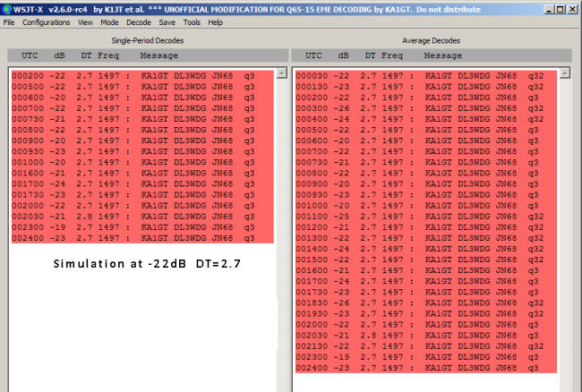Select Single-Period Decodes row 002300

point(142,227)
